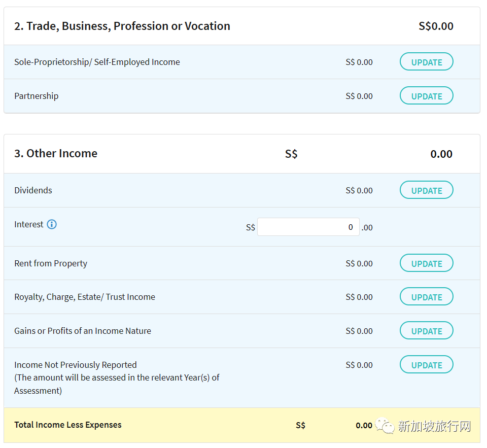Click the Rent from Property label
487x448 pixels.
click(x=51, y=263)
